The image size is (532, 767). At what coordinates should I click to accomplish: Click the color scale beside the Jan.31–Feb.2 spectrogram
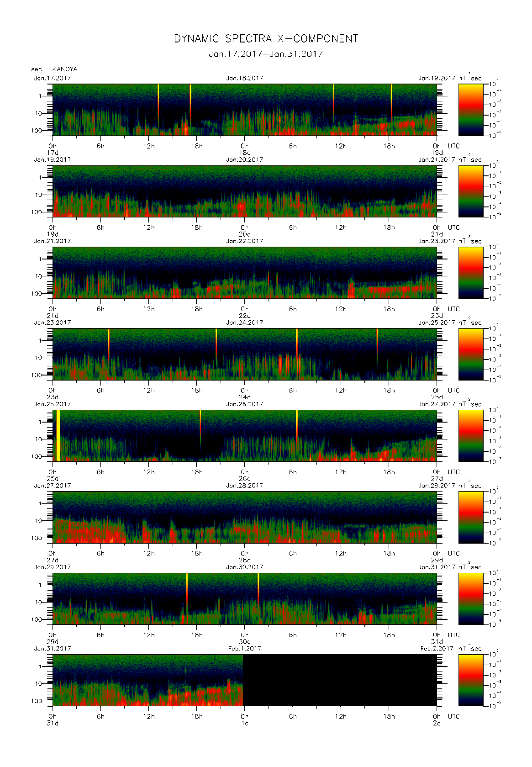(x=471, y=680)
